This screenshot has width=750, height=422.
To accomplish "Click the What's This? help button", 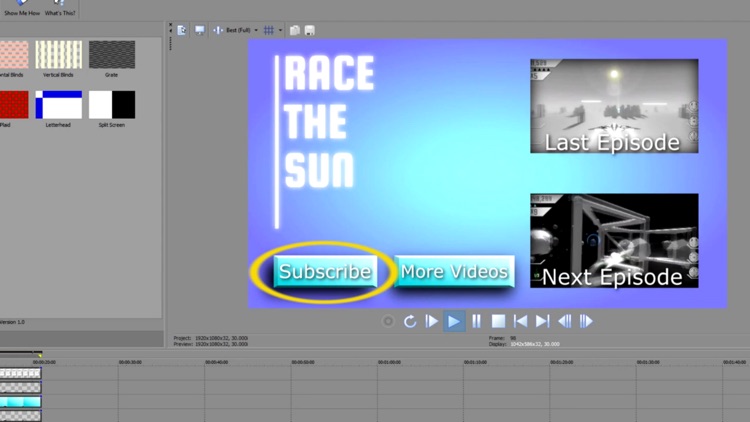I will pos(60,9).
